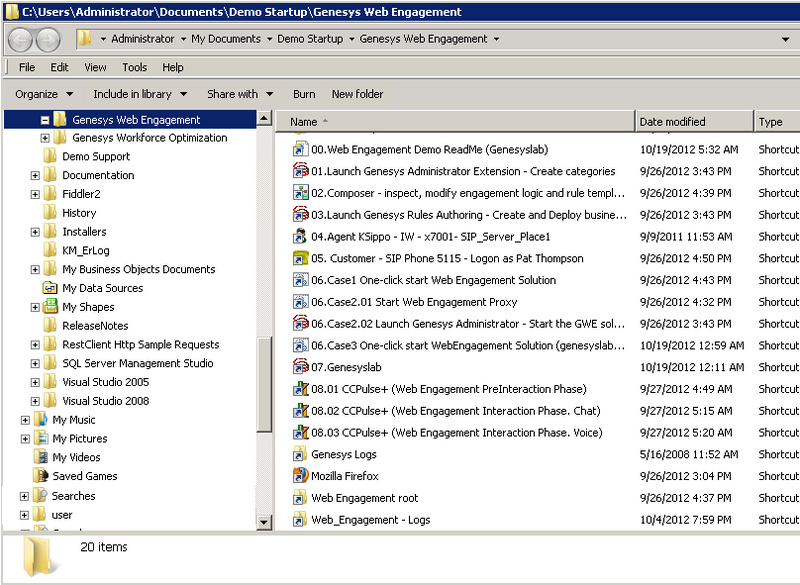The width and height of the screenshot is (800, 585).
Task: Sort files by Date modified column
Action: [672, 121]
